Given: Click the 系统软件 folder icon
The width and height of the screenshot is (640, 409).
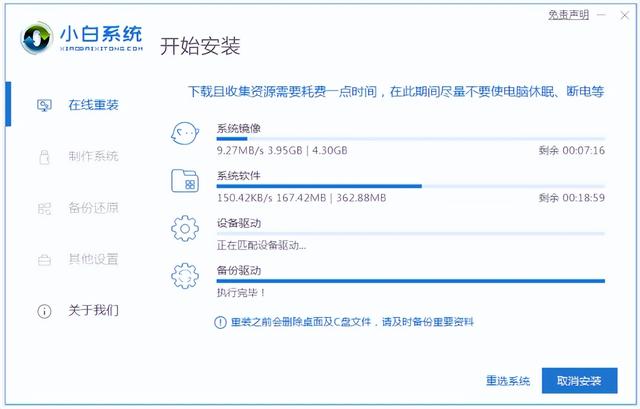Looking at the screenshot, I should point(185,181).
